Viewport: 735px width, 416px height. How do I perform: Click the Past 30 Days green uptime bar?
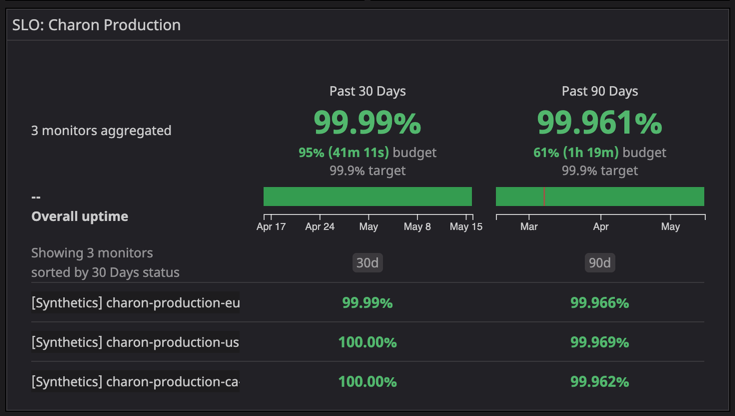click(x=368, y=197)
